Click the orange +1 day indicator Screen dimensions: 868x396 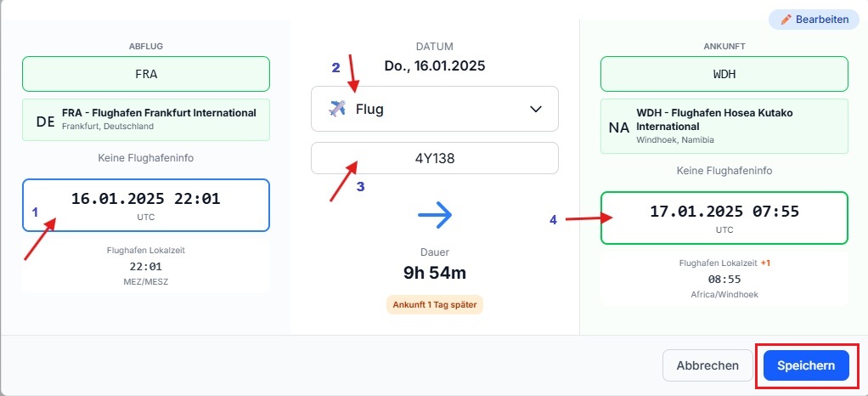765,263
